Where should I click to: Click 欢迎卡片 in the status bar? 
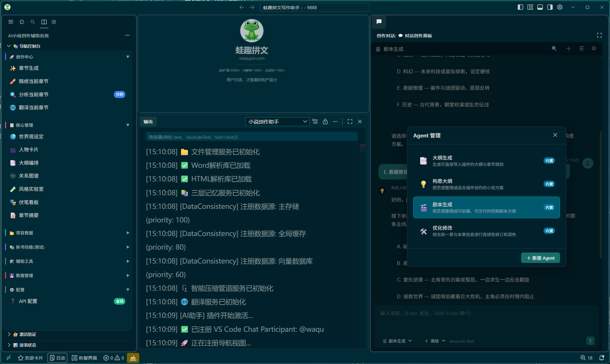pyautogui.click(x=30, y=358)
